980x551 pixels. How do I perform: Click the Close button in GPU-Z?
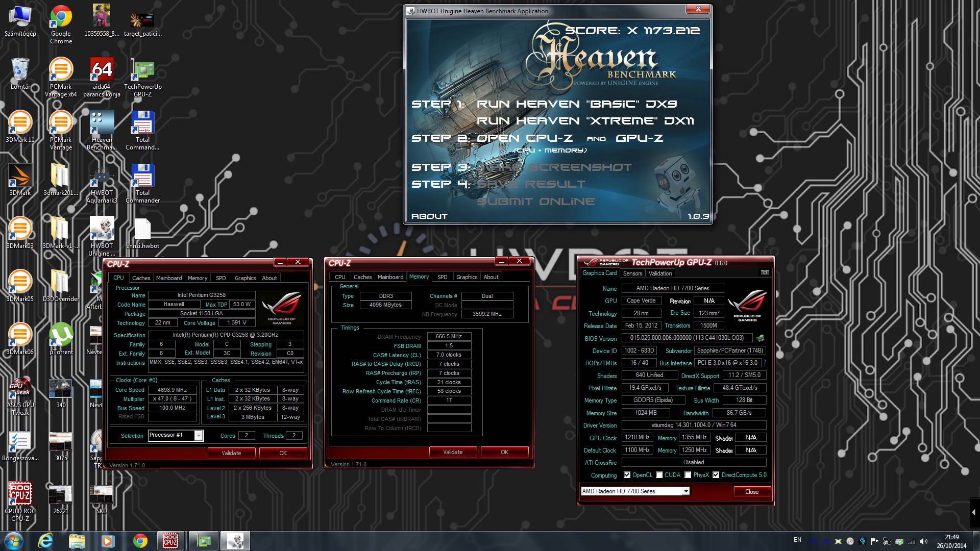[752, 492]
